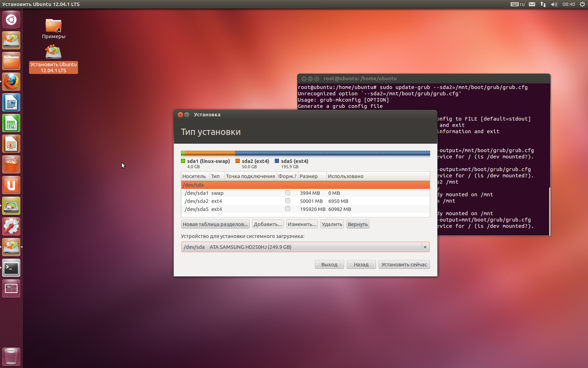588x368 pixels.
Task: Select the /dev/sda5 ext4 partition row
Action: point(305,209)
